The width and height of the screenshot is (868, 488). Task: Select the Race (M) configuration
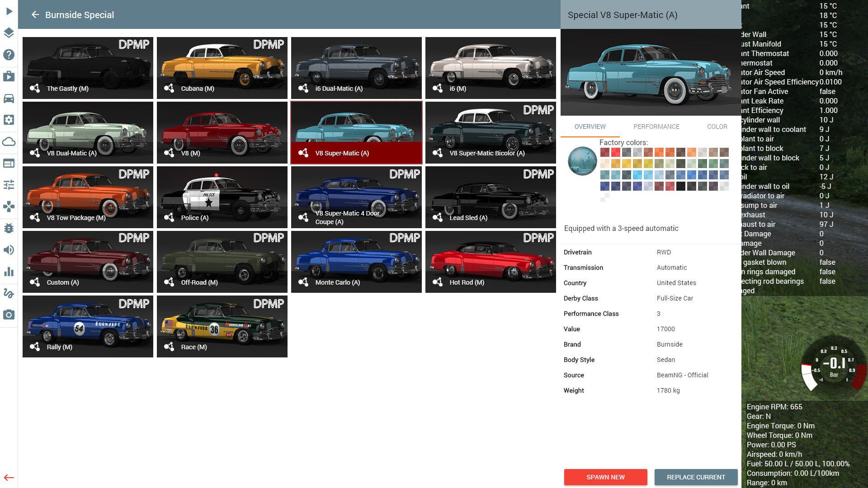(x=222, y=326)
